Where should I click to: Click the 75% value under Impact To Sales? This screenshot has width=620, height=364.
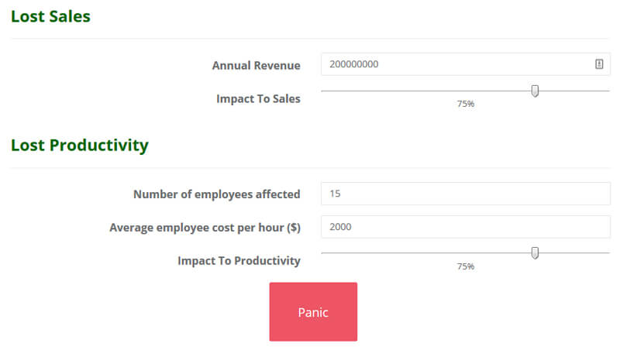465,104
